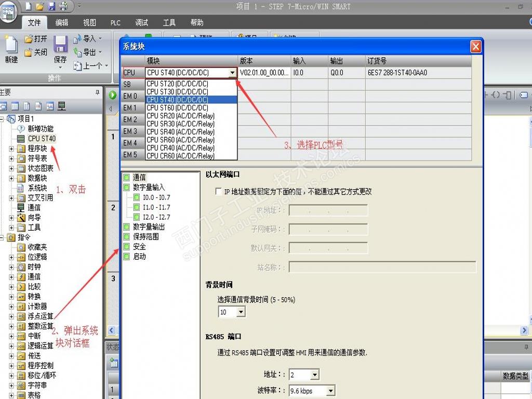Viewport: 532px width, 399px height.
Task: Open the arrow beside 导出
Action: [x=100, y=52]
